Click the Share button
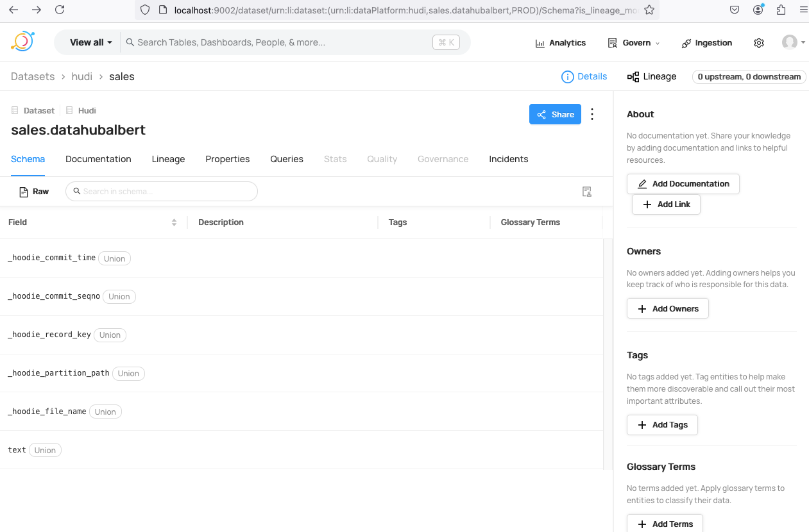The image size is (809, 532). pos(555,115)
